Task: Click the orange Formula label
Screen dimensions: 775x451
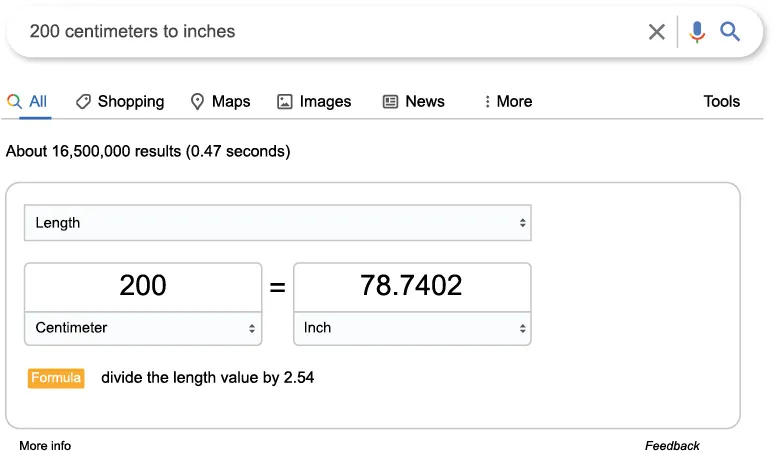Action: pos(57,378)
